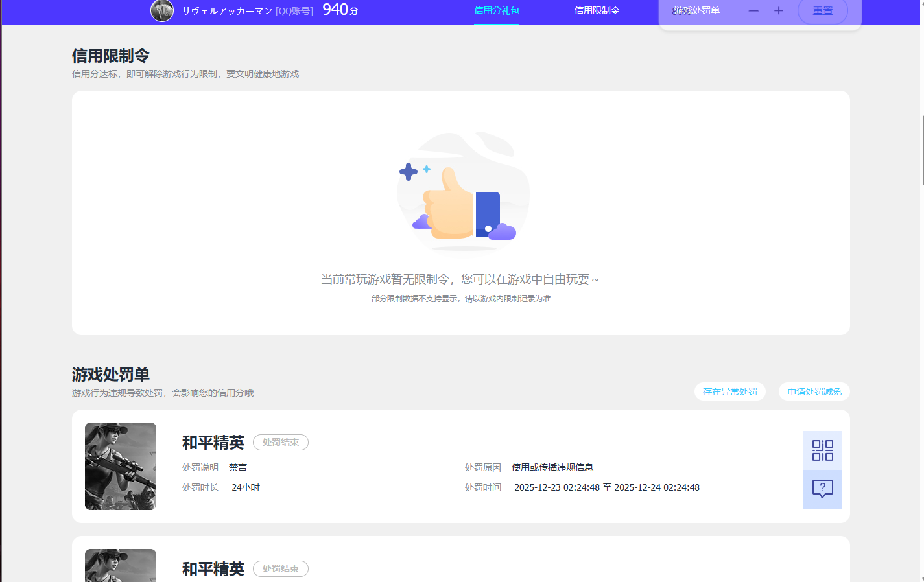Image resolution: width=924 pixels, height=582 pixels.
Task: Click the plus zoom-in icon
Action: pos(777,10)
